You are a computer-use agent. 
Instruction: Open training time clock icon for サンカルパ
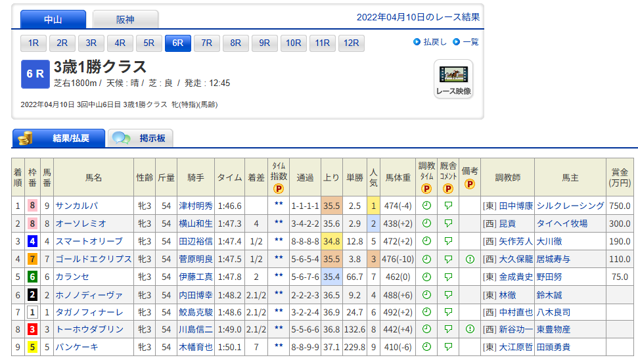pos(426,206)
